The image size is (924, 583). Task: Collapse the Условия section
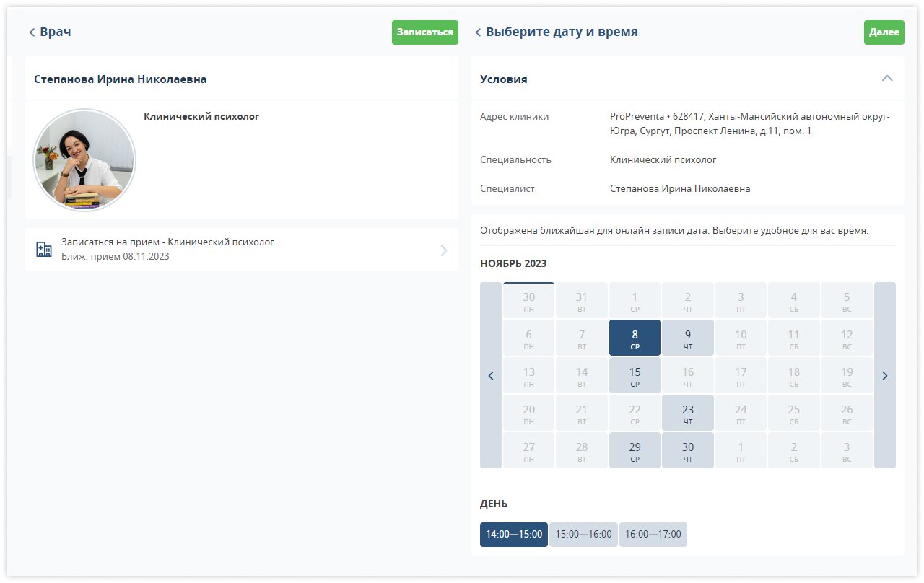pos(887,79)
